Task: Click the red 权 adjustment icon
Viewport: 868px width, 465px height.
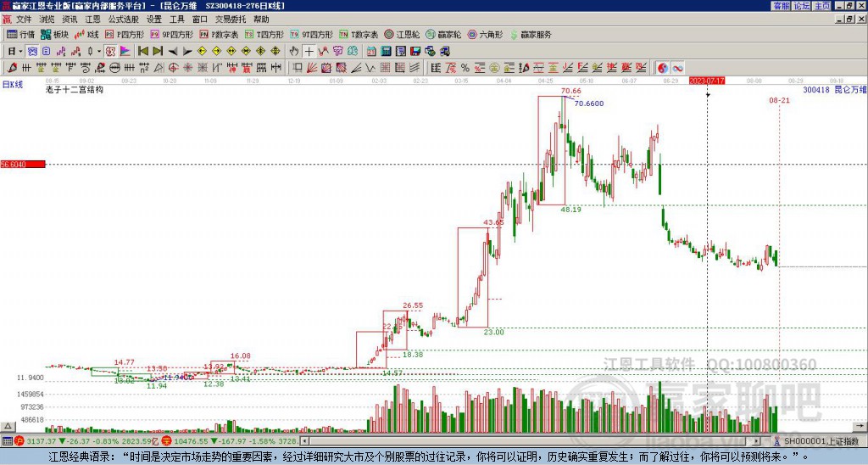Action: pos(110,51)
